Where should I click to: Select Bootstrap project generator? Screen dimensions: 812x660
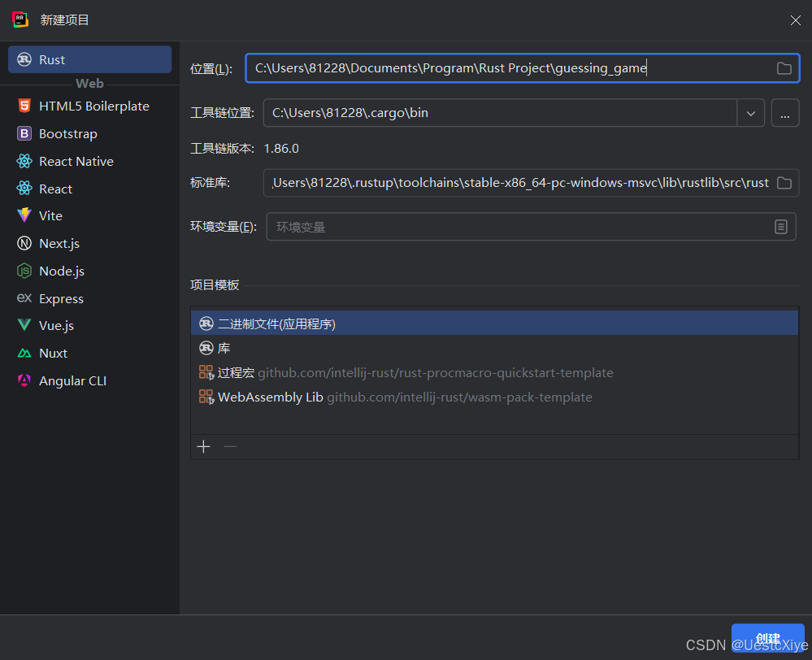pyautogui.click(x=89, y=133)
